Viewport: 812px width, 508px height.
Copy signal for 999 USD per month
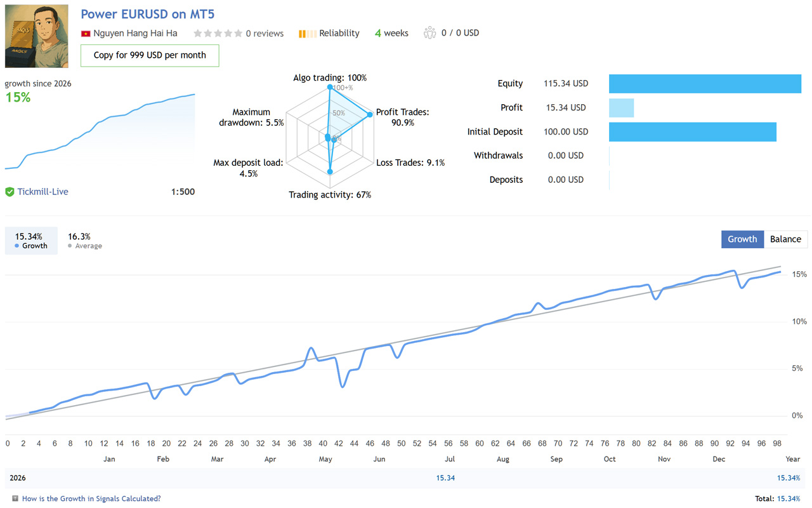point(150,55)
